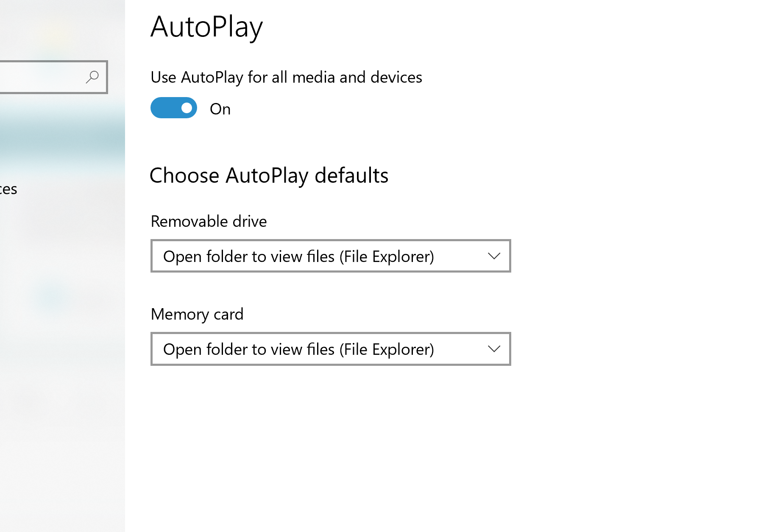Open the Memory card dropdown
780x532 pixels.
[331, 349]
